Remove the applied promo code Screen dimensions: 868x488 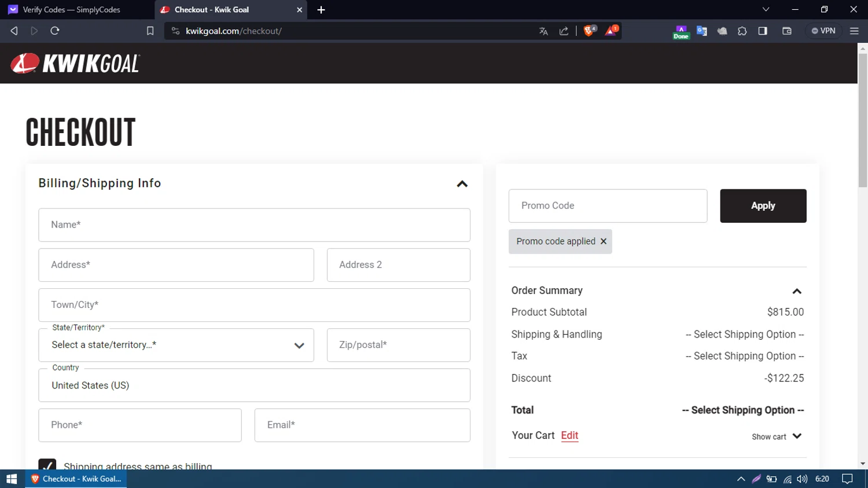click(604, 241)
